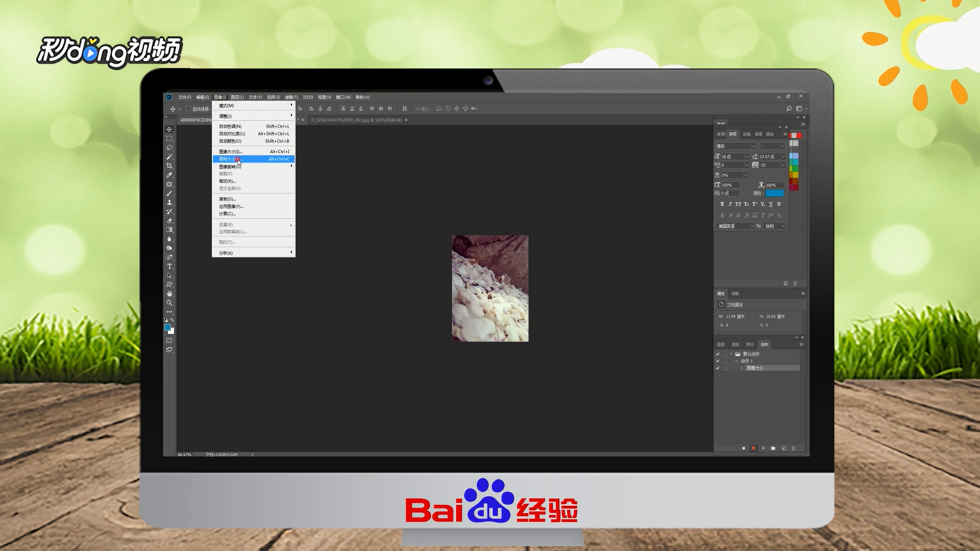
Task: Select the Horizontal Type tool
Action: [x=169, y=266]
